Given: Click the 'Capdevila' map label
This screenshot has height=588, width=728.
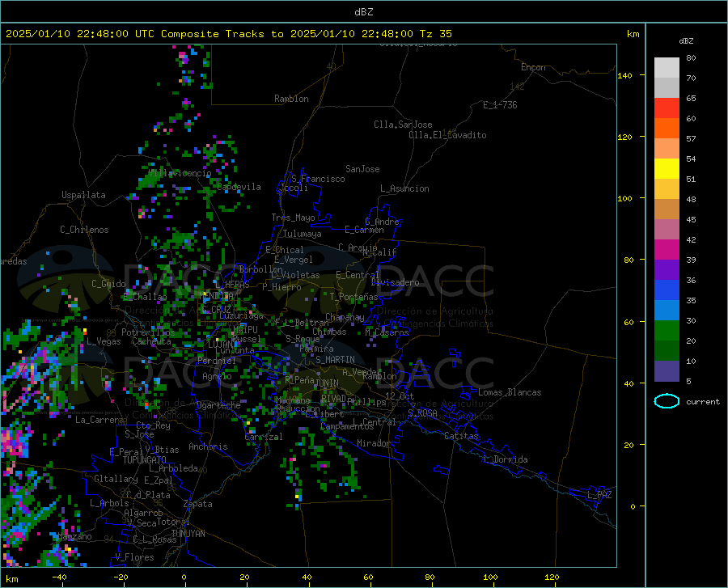Looking at the screenshot, I should click(x=239, y=187).
